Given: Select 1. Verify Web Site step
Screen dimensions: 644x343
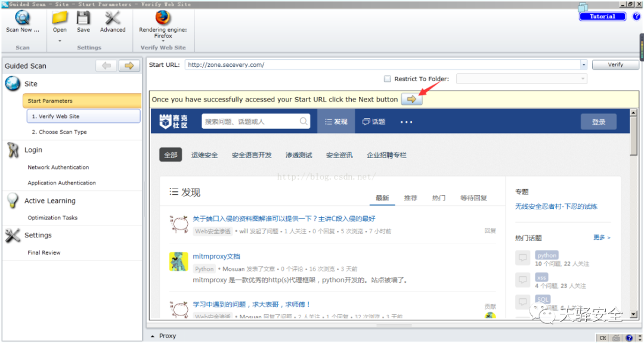Looking at the screenshot, I should (x=83, y=116).
